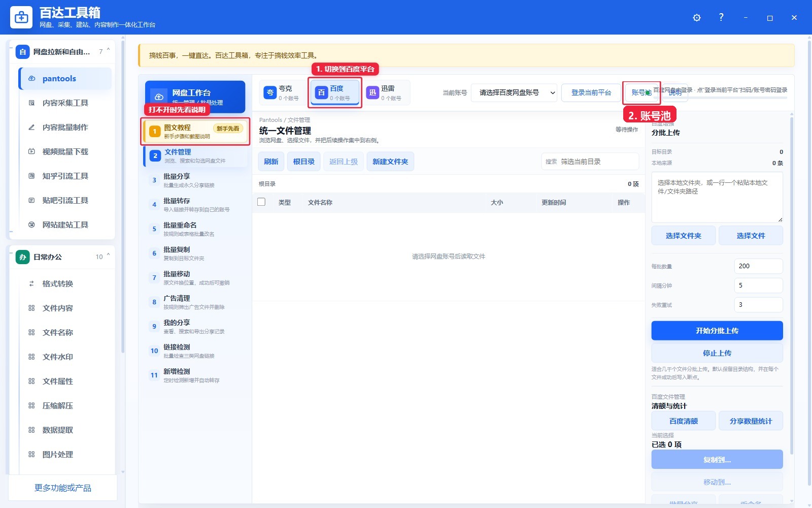Click 压缩解压 grid icon
Screen dimensions: 812x508
(31, 406)
